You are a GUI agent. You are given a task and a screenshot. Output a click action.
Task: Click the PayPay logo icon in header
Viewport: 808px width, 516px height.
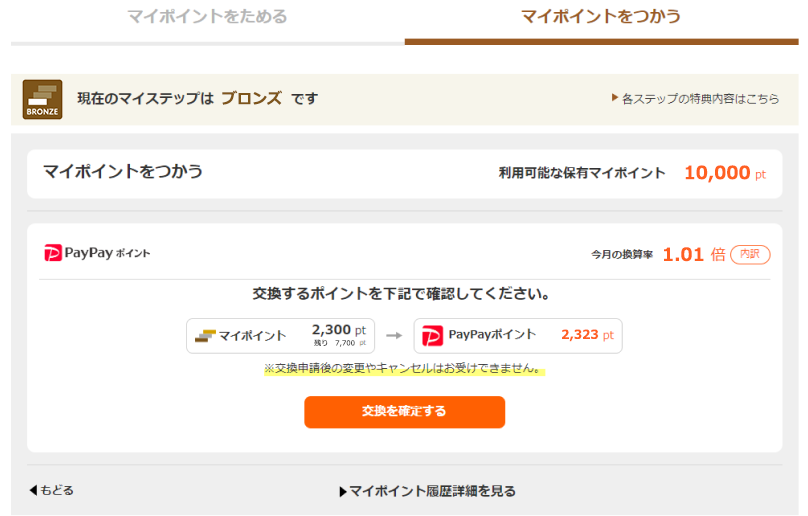click(53, 253)
